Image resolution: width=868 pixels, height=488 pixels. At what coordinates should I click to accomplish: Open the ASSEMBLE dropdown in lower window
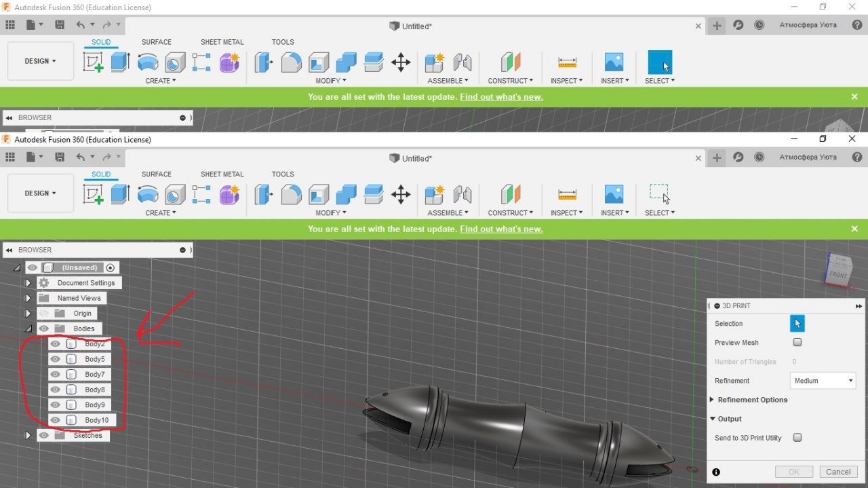pos(448,212)
